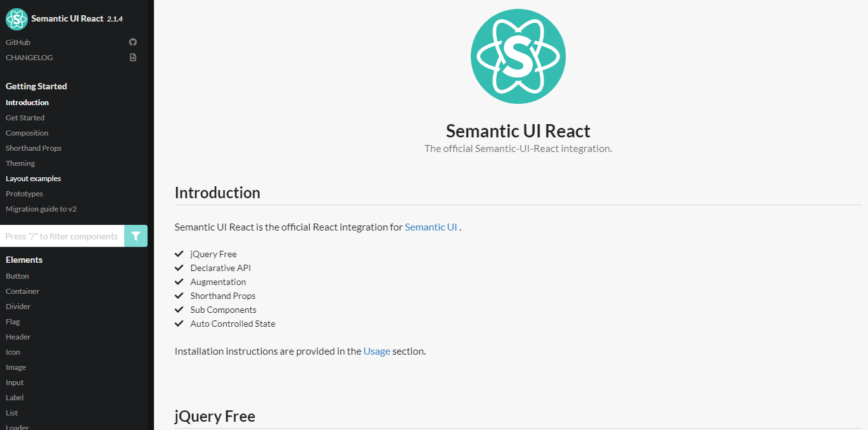Follow the Semantic UI link in the intro text
Image resolution: width=868 pixels, height=430 pixels.
coord(431,227)
